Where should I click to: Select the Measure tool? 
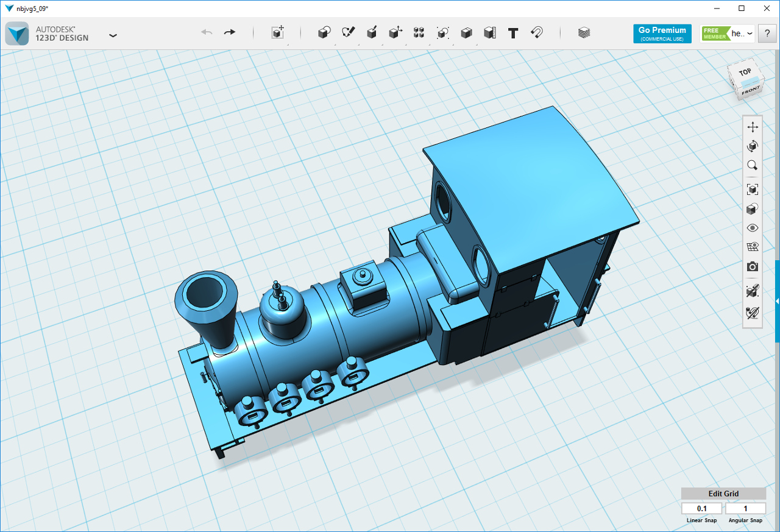[x=489, y=33]
